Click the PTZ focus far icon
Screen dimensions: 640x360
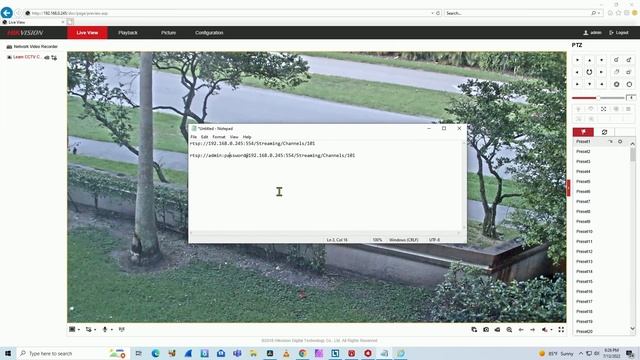click(x=629, y=72)
